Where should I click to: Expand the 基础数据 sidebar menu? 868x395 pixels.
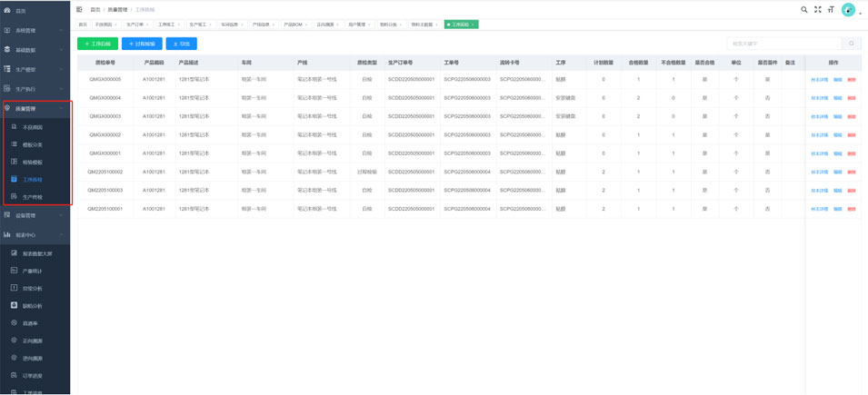pyautogui.click(x=35, y=49)
